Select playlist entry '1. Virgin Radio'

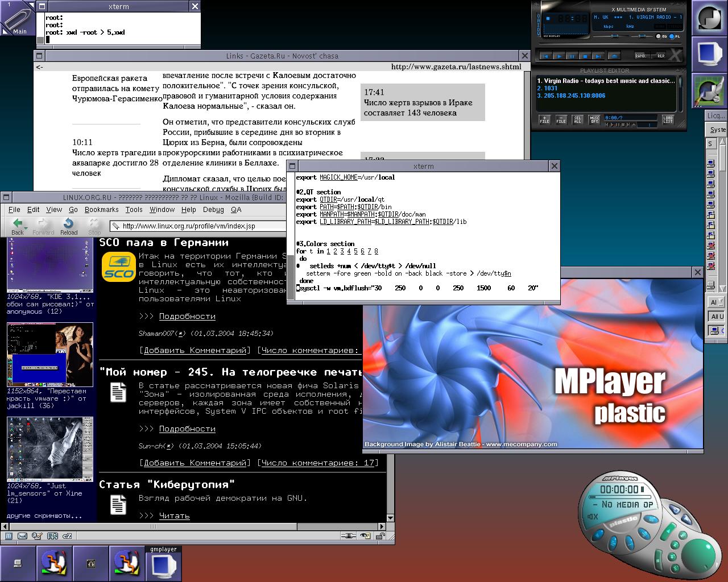(x=606, y=81)
